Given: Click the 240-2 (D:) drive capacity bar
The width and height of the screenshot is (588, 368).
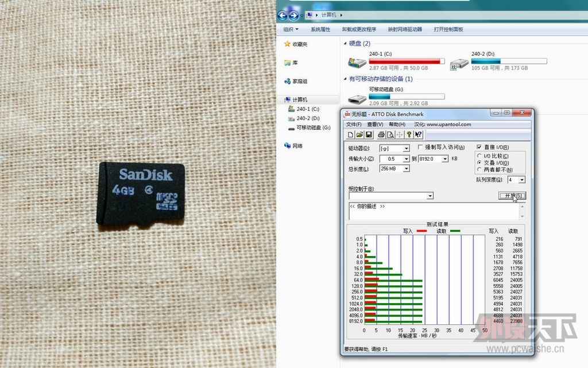Looking at the screenshot, I should tap(509, 61).
